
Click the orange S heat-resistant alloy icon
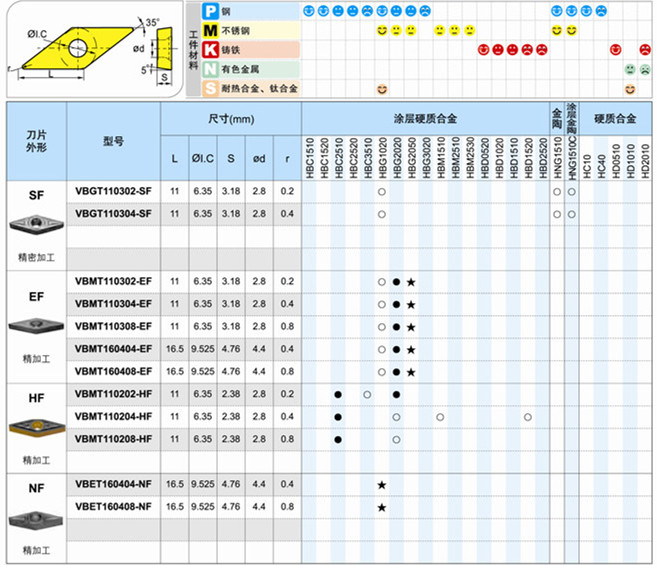point(211,89)
